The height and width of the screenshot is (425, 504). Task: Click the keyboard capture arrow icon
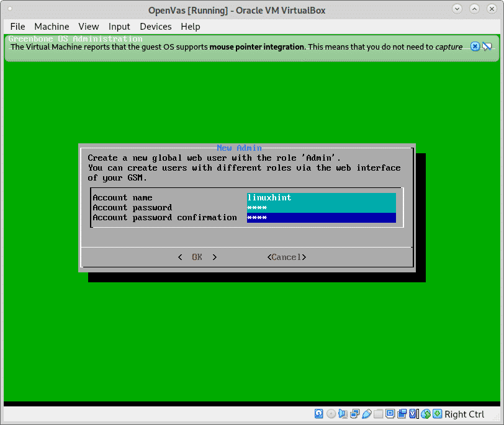tap(437, 414)
